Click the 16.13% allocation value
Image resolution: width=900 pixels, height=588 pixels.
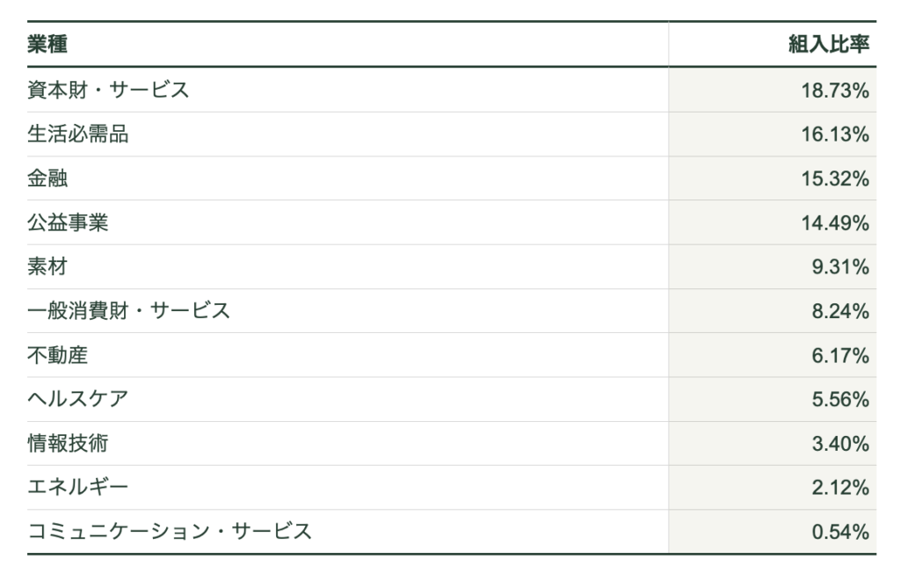click(x=835, y=134)
